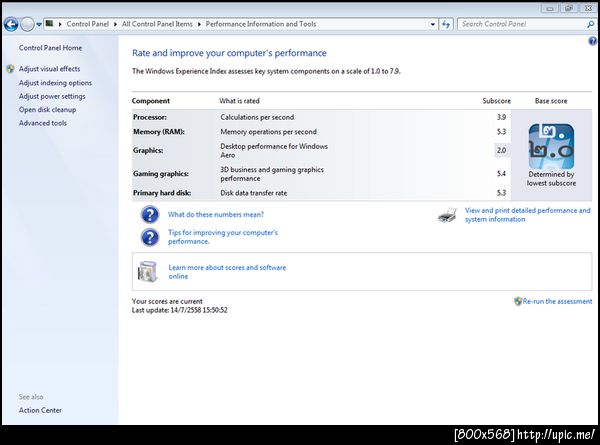Click the Subscore column header

point(496,101)
